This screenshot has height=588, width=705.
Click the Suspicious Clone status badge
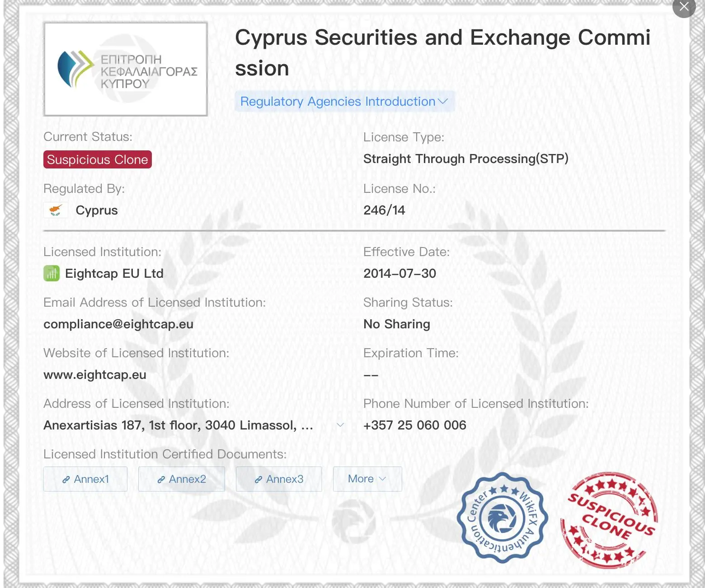click(x=98, y=159)
